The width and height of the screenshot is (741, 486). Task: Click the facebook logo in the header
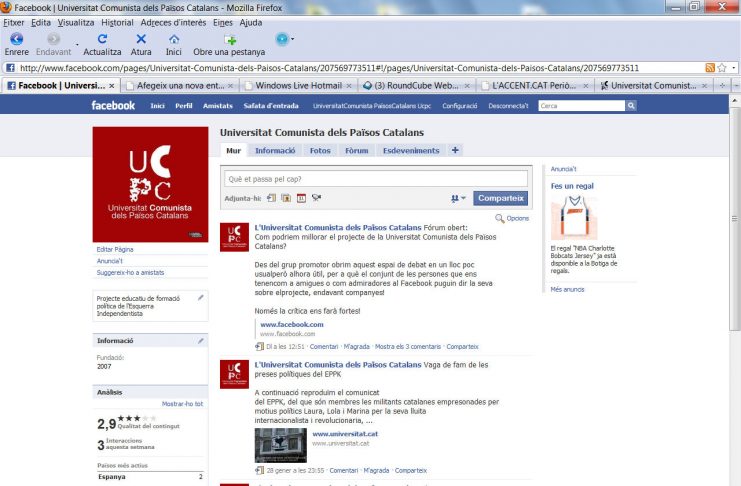[113, 105]
